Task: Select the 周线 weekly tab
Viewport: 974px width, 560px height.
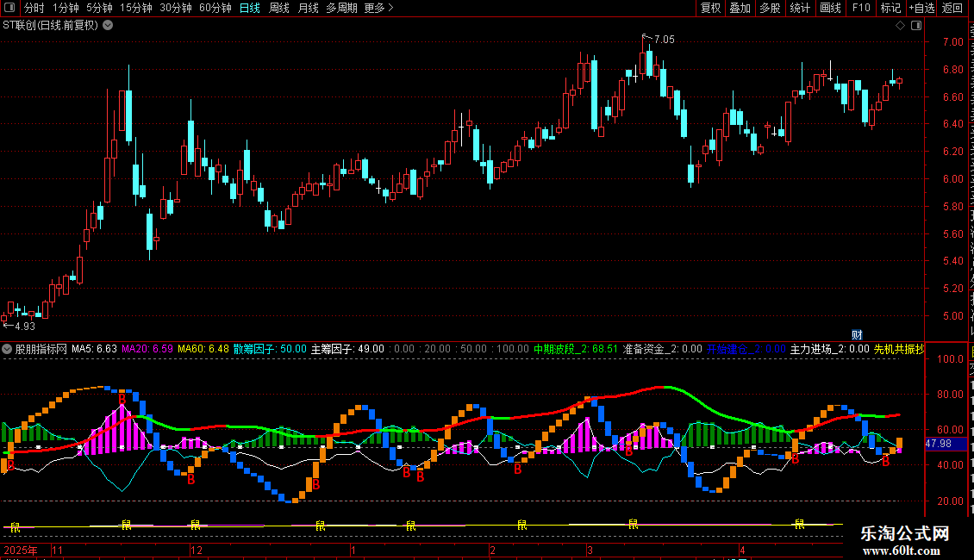Action: [x=279, y=8]
